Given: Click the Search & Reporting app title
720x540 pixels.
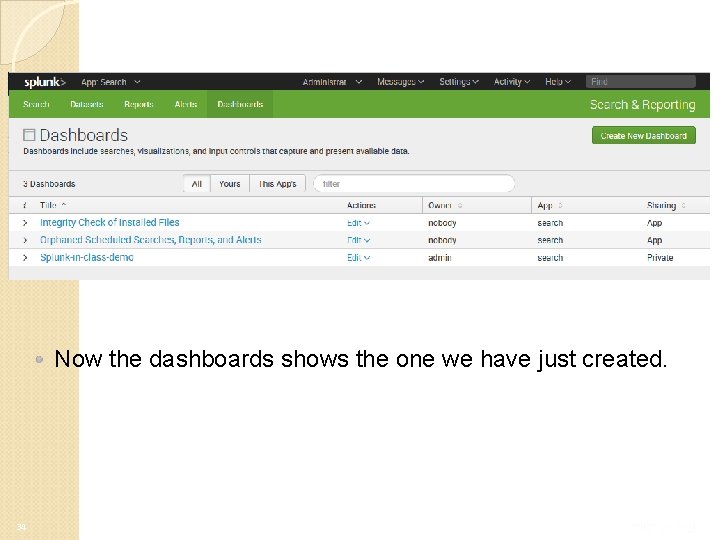Looking at the screenshot, I should [642, 105].
